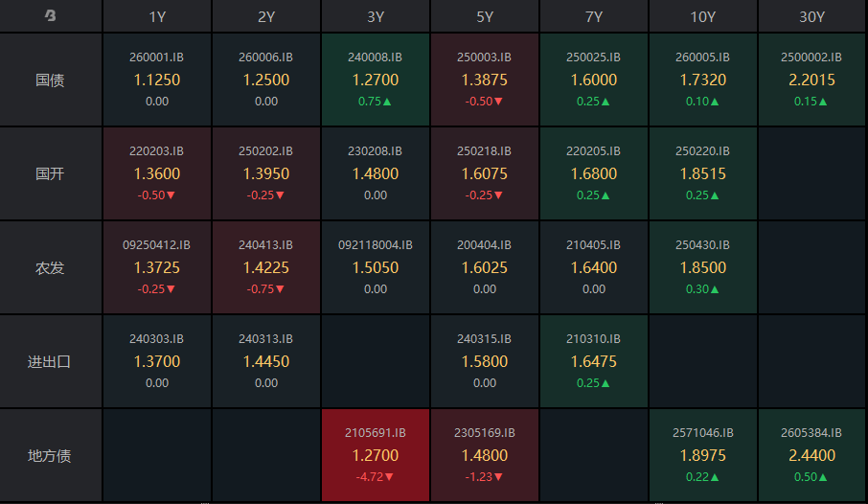This screenshot has height=504, width=868.
Task: Open bond 2500002.IB in the 30Y column
Action: pyautogui.click(x=812, y=80)
